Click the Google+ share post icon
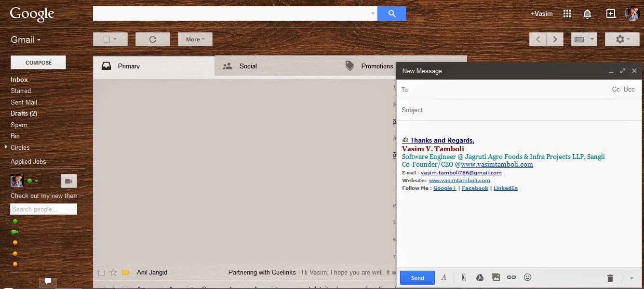This screenshot has width=644, height=289. tap(611, 13)
